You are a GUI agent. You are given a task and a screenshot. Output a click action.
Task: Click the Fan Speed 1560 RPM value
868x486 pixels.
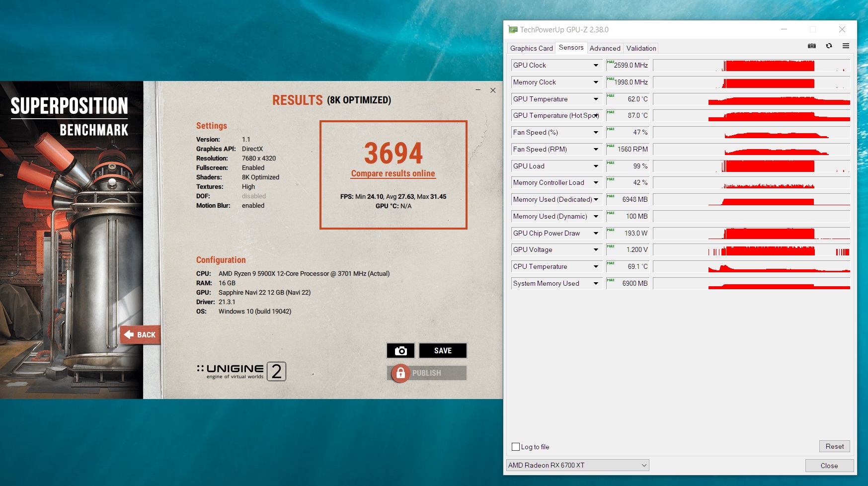(x=628, y=150)
